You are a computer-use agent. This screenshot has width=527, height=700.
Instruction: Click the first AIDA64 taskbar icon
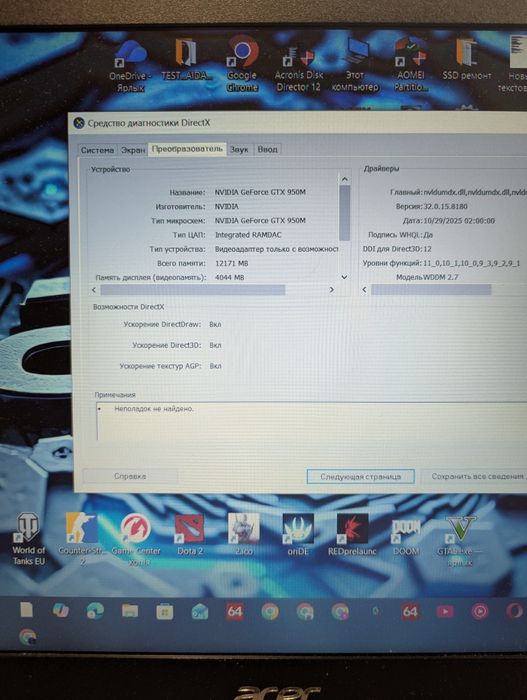pyautogui.click(x=235, y=611)
